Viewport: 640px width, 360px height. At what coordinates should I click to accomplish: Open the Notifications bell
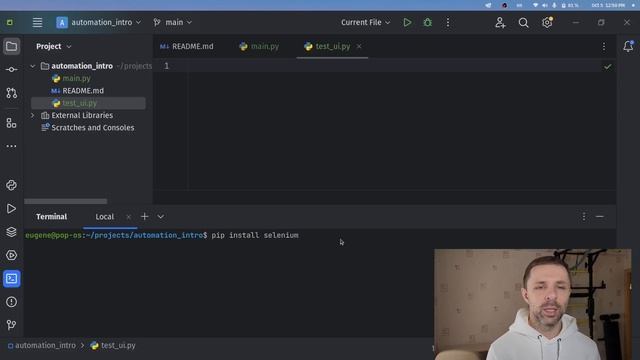628,46
